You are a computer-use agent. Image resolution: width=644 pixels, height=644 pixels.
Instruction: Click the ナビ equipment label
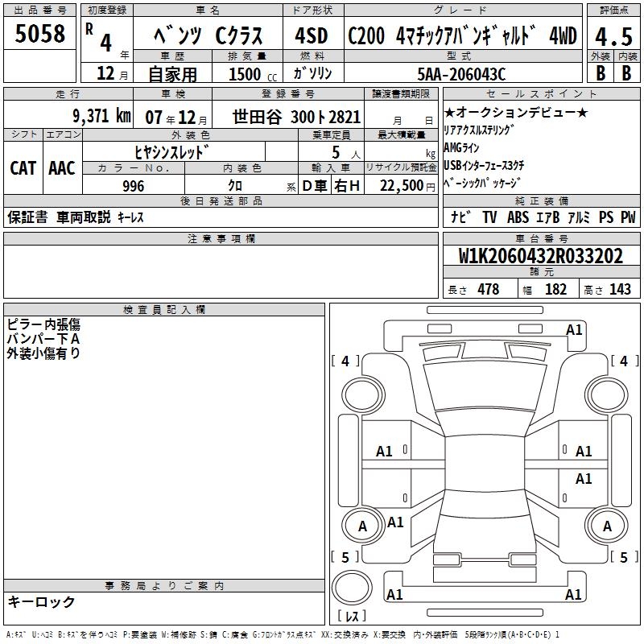460,217
